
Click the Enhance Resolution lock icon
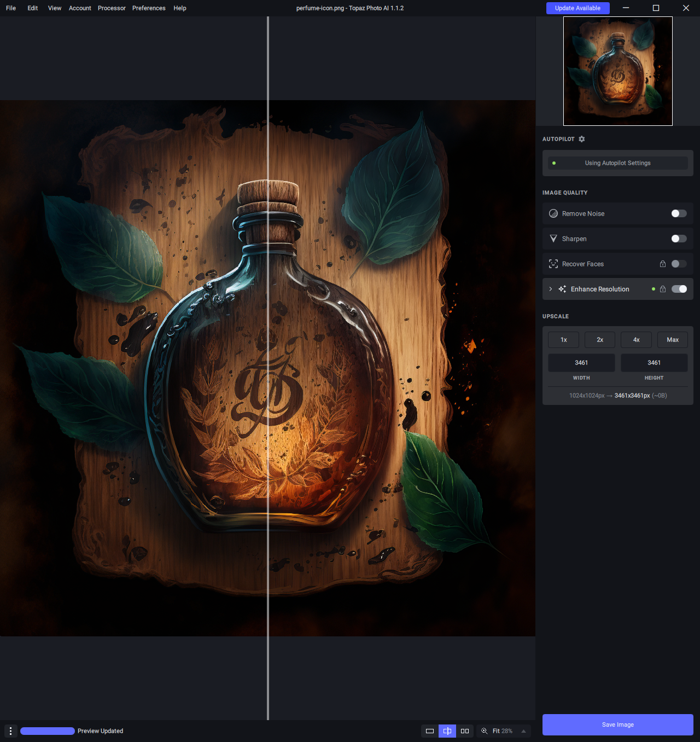point(663,289)
